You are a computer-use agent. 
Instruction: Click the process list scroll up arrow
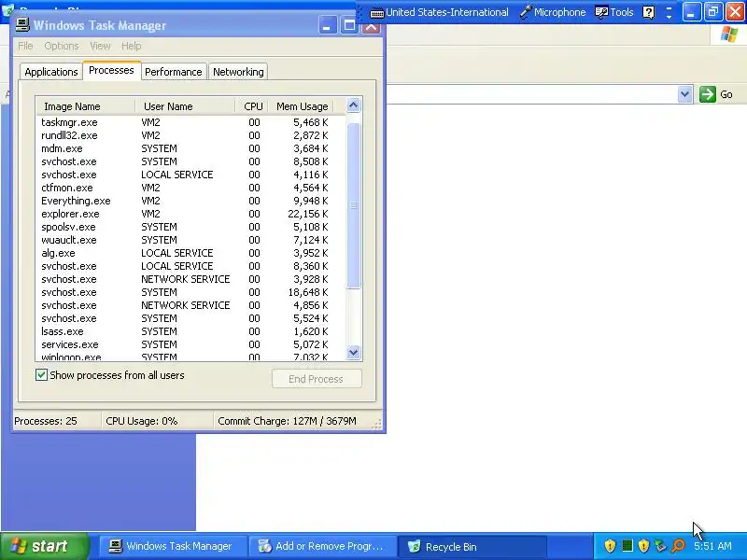coord(354,105)
